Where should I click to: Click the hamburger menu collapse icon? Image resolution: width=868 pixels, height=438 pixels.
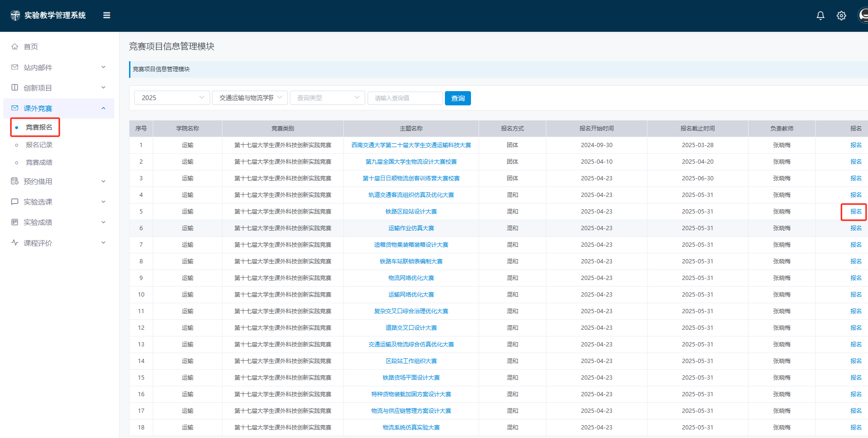click(x=107, y=15)
